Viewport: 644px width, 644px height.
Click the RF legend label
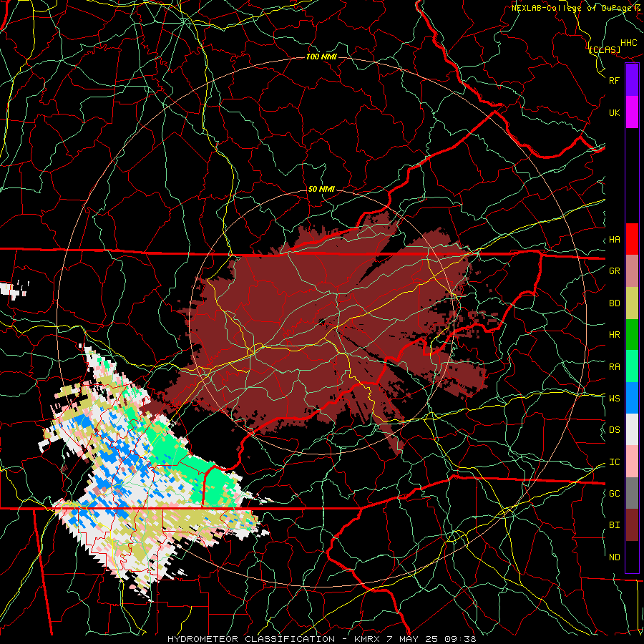point(614,80)
